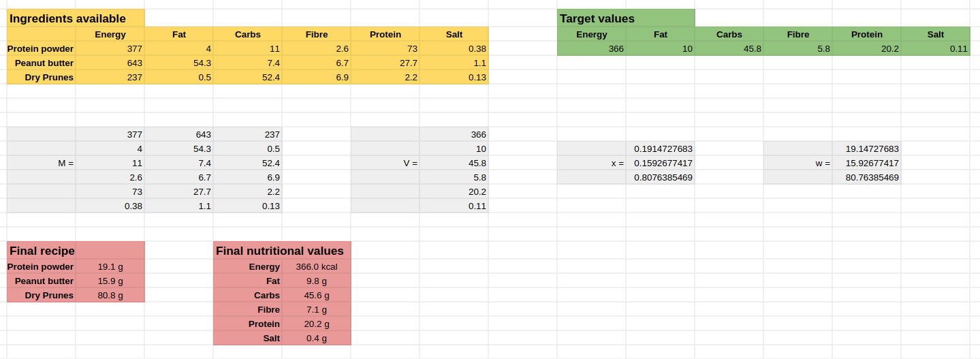Click 'Final nutritional values' header cell
The width and height of the screenshot is (980, 359).
tap(282, 250)
